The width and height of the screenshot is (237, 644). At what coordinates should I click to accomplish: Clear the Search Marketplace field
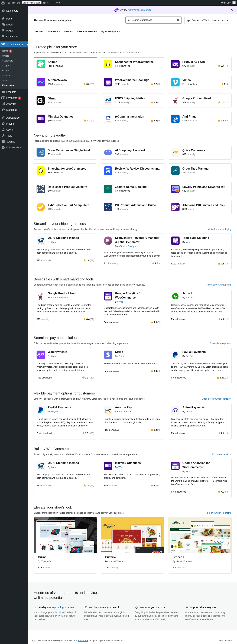pyautogui.click(x=178, y=20)
